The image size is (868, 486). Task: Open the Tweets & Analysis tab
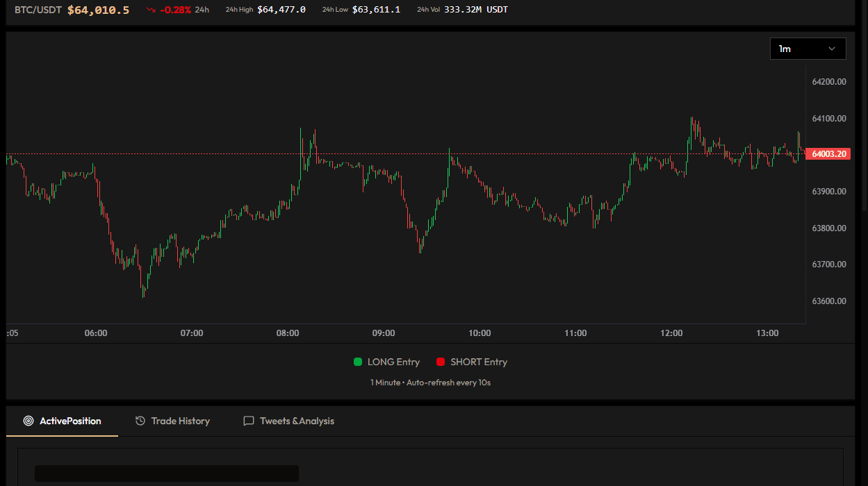coord(288,421)
